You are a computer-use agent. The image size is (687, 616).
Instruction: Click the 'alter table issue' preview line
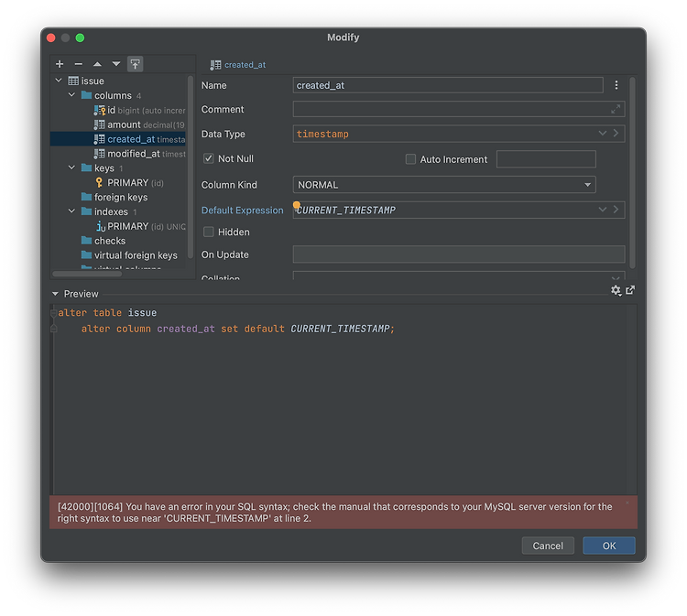pos(107,313)
